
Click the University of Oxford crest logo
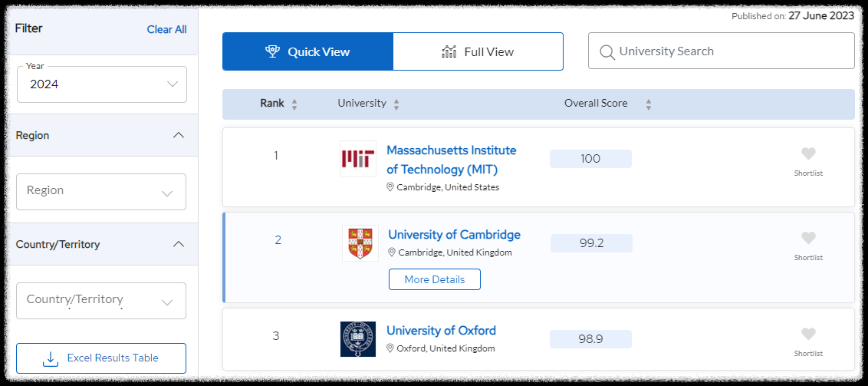click(x=357, y=339)
